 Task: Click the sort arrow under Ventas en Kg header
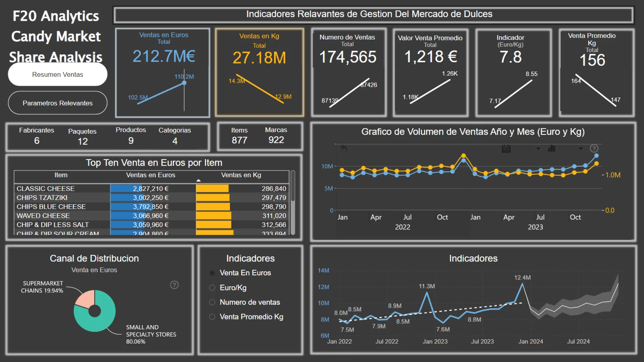pos(199,181)
